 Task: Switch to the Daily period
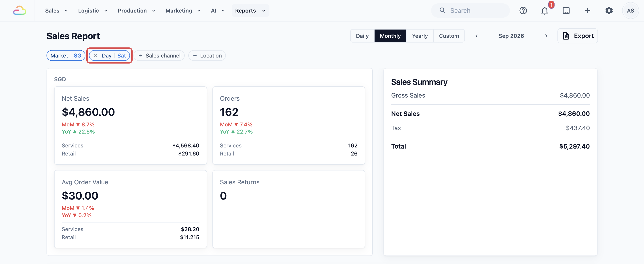point(362,36)
